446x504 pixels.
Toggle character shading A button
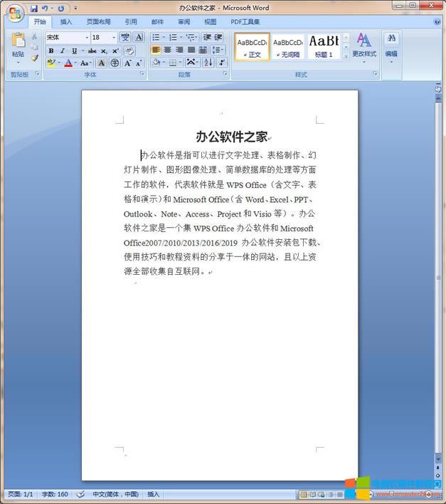[102, 63]
